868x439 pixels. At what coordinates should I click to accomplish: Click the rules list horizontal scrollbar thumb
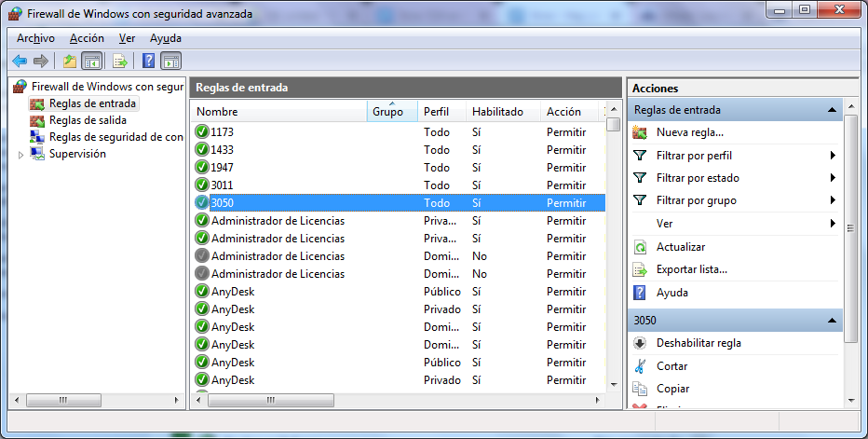pyautogui.click(x=271, y=400)
